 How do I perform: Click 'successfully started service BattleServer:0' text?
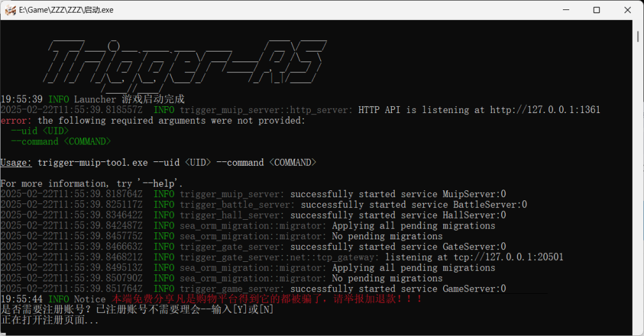[x=414, y=204]
